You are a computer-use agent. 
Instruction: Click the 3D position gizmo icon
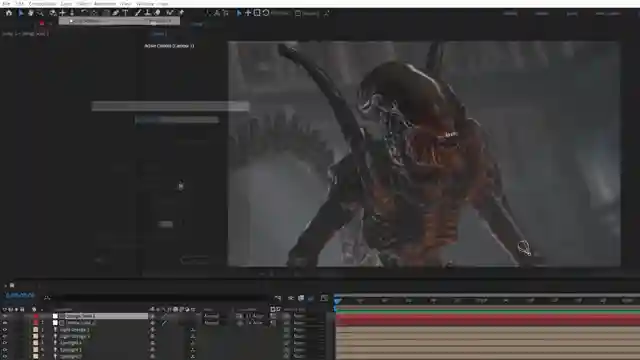coord(248,13)
